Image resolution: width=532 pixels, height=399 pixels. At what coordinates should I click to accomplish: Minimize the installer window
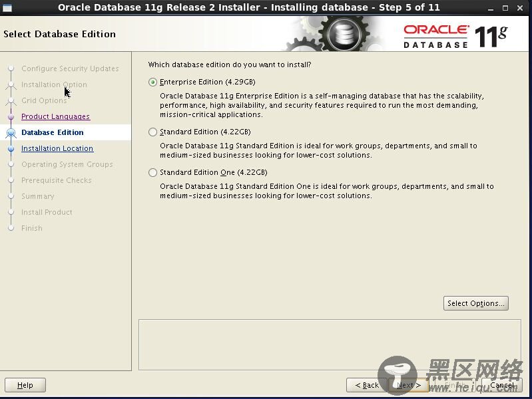490,8
